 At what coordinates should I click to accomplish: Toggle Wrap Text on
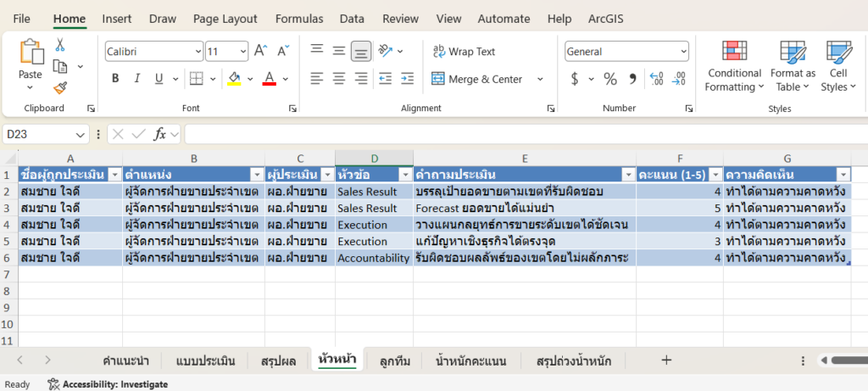(464, 52)
